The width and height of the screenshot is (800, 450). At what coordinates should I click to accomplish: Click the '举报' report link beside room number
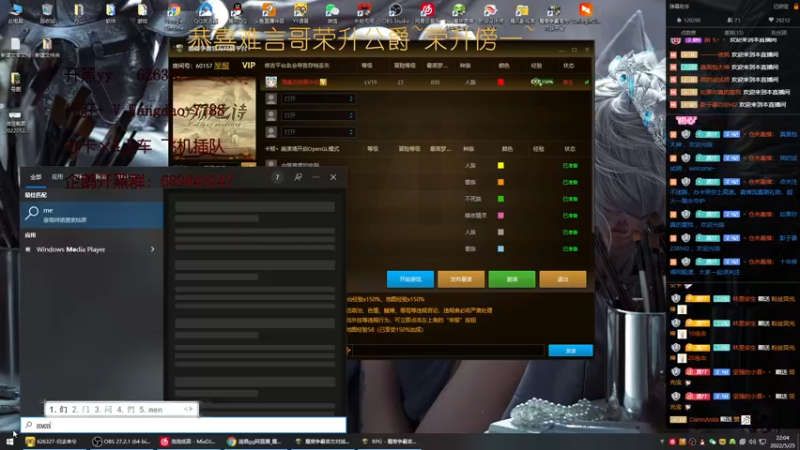[x=221, y=66]
